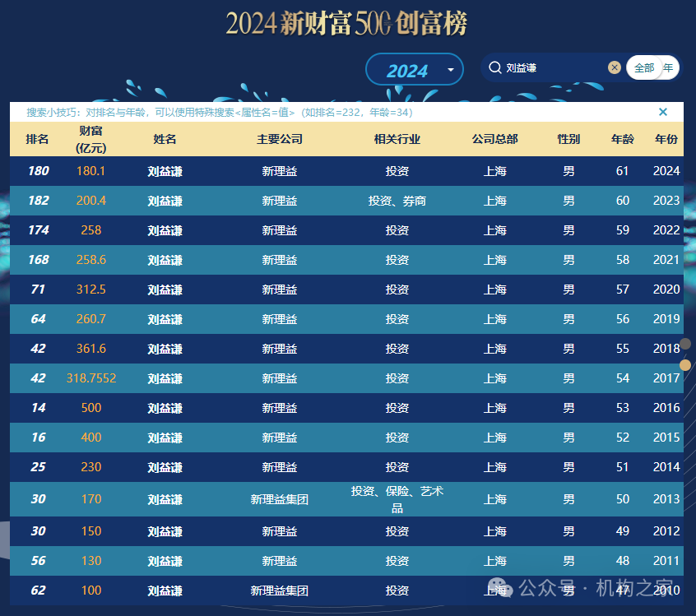The image size is (696, 616).
Task: Click wealth value 312.5
Action: pyautogui.click(x=91, y=289)
